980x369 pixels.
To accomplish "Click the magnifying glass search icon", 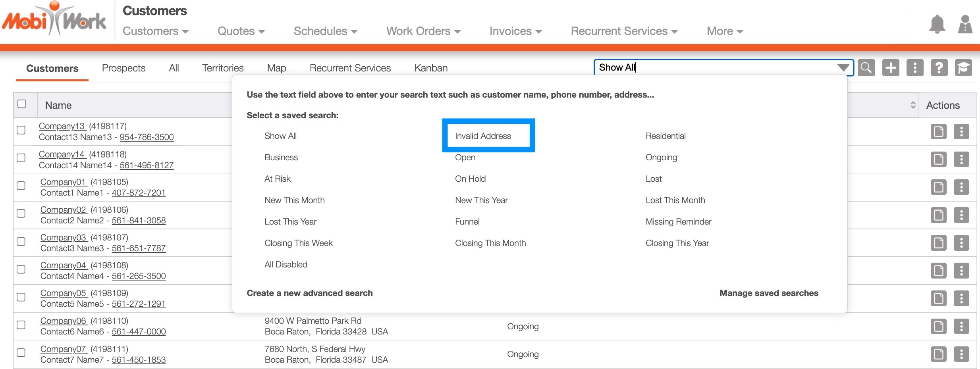I will pos(866,68).
